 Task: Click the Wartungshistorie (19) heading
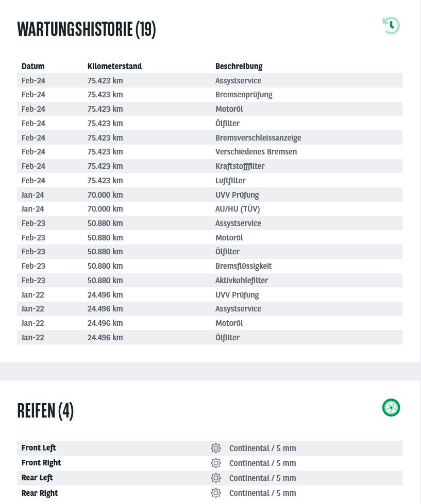(87, 29)
